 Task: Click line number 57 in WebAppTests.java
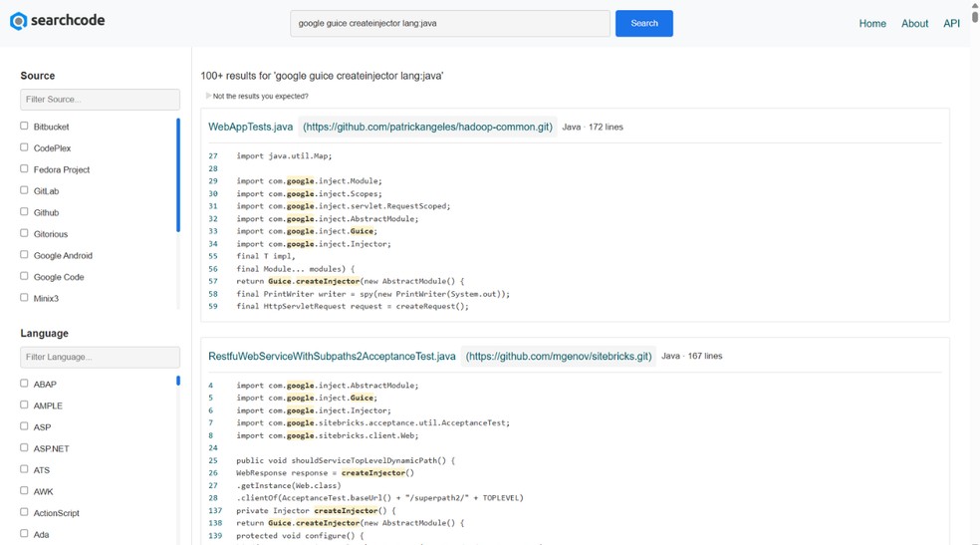[x=213, y=281]
